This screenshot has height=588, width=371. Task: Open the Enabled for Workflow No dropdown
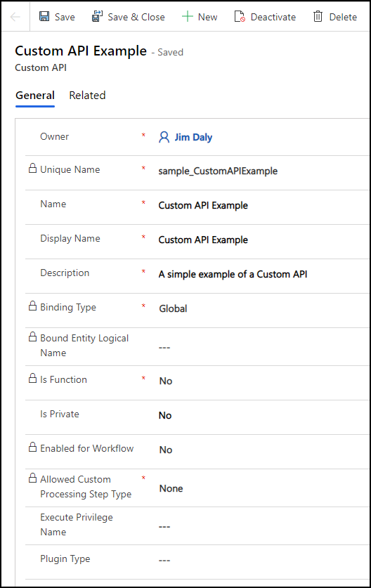165,450
